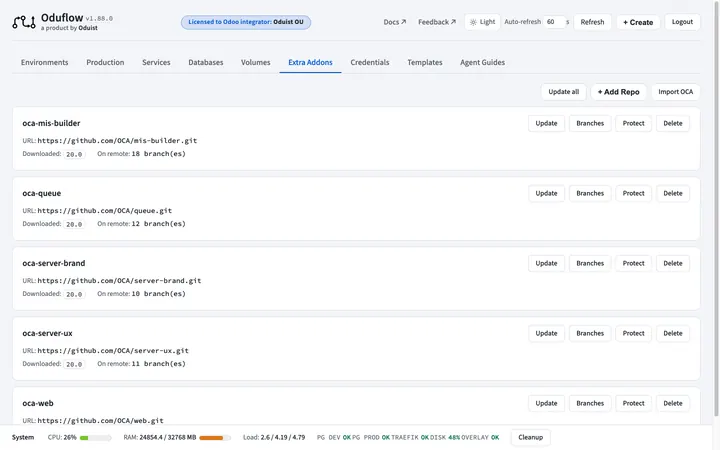Click the Oduflow logo icon
Screen dimensions: 720x450
24,22
